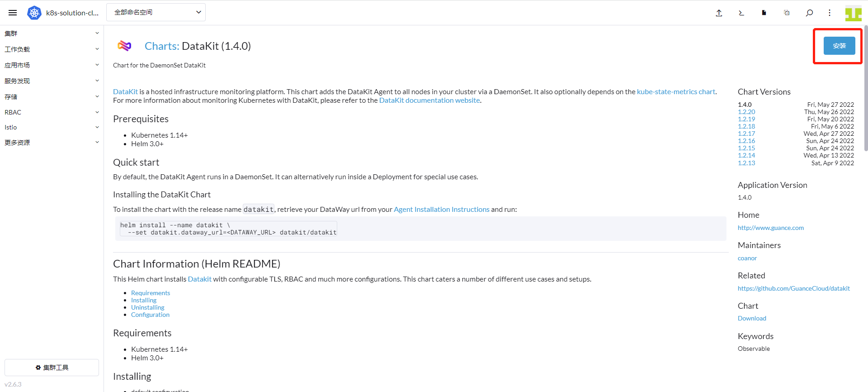Click the k8s-solution-cl... cluster name
This screenshot has width=868, height=392.
tap(72, 13)
